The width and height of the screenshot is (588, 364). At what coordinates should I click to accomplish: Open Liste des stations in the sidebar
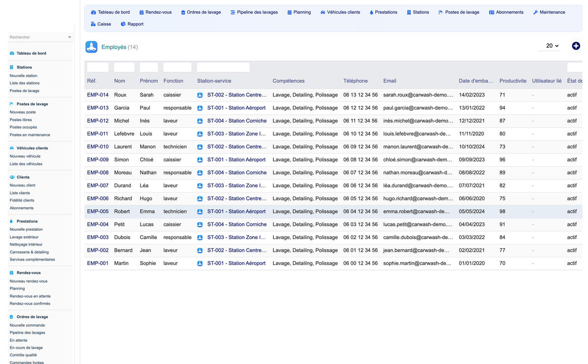click(x=24, y=83)
